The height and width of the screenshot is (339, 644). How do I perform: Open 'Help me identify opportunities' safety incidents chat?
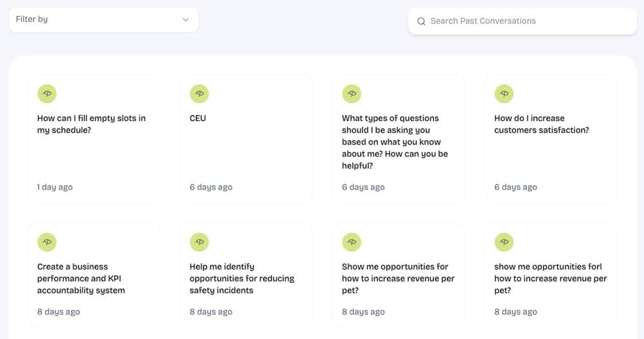click(241, 279)
